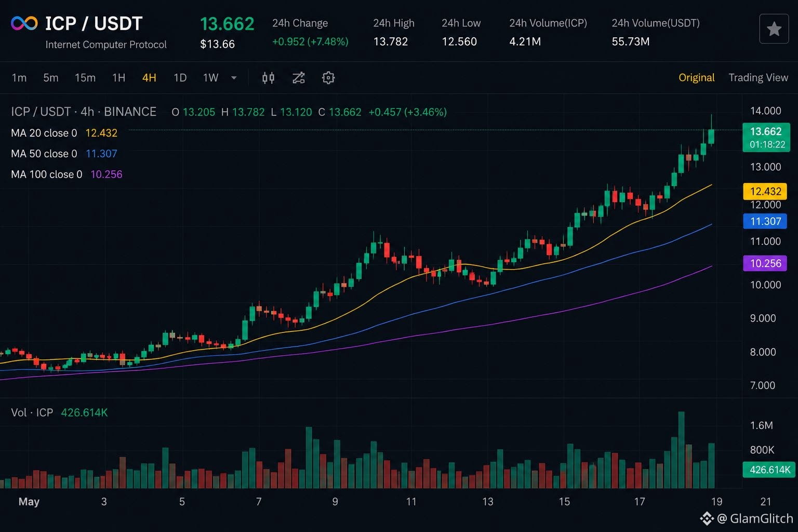Click the ICP / USDT pair title

pos(94,23)
